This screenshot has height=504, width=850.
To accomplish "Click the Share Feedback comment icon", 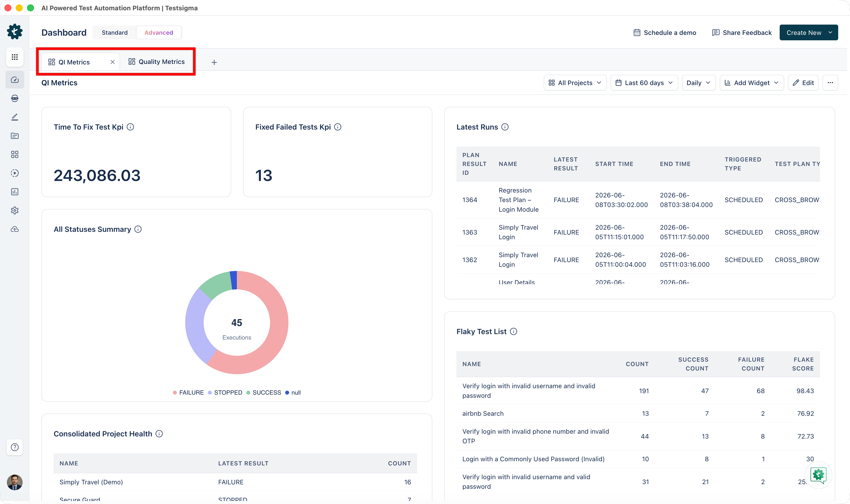I will (x=716, y=33).
